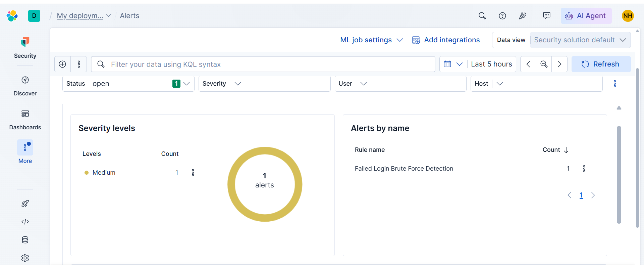Click the zoom out time range icon
This screenshot has height=265, width=644.
[x=544, y=64]
